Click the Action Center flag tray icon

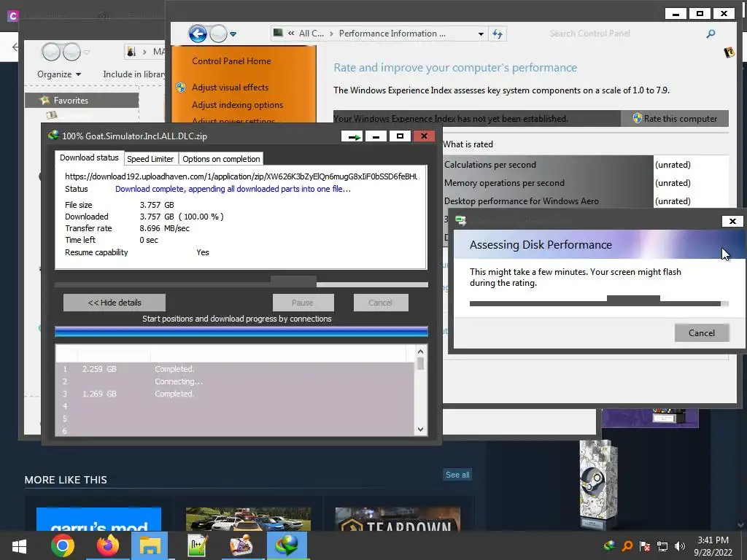click(645, 546)
